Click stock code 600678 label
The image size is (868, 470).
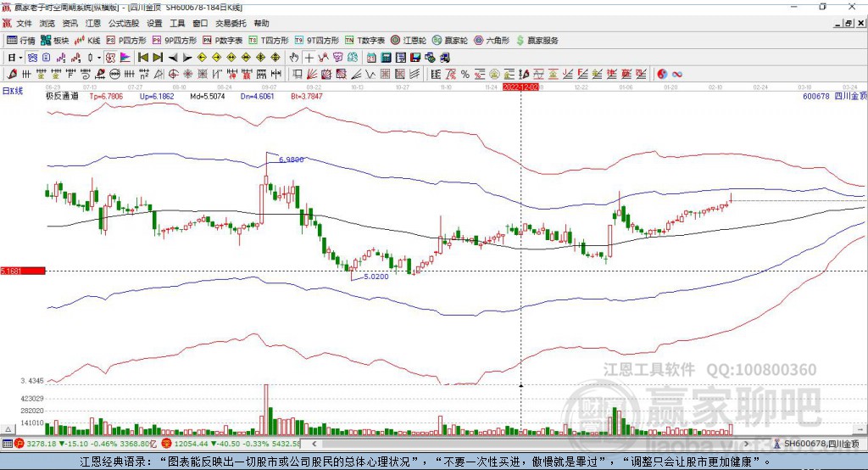(x=816, y=97)
